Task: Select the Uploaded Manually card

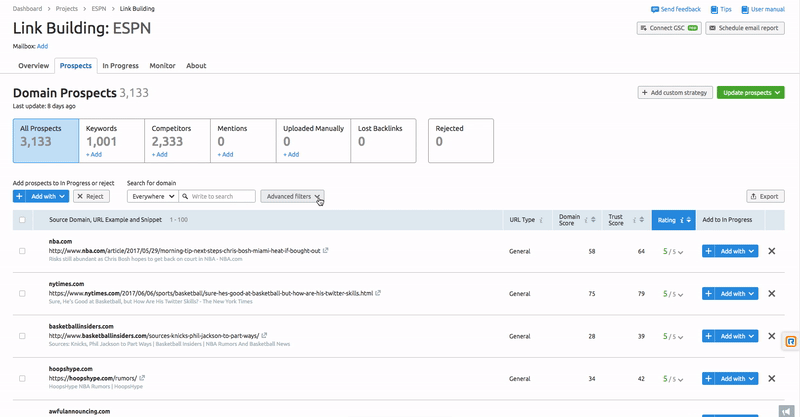Action: 313,141
